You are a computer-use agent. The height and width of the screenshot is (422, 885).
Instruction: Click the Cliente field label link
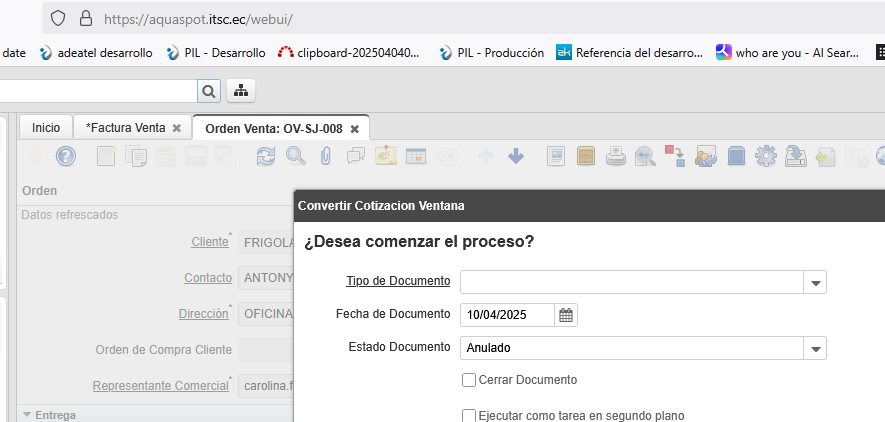209,243
